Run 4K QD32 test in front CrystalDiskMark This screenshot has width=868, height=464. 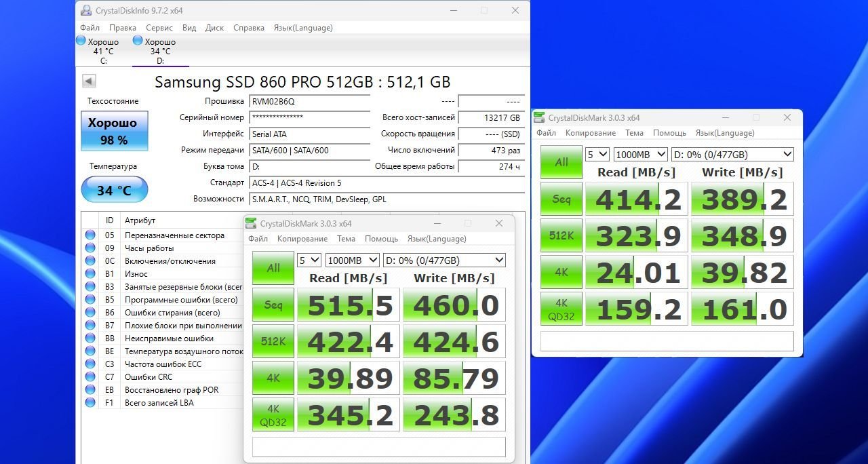coord(273,414)
